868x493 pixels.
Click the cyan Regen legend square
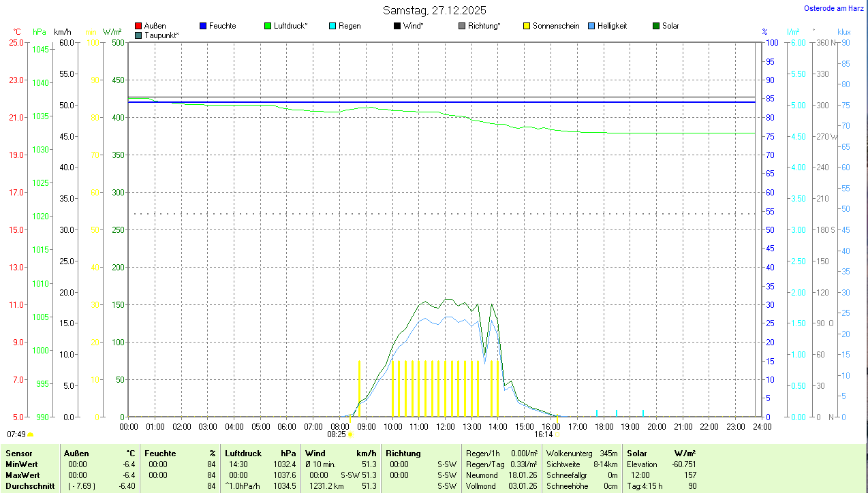(x=332, y=26)
